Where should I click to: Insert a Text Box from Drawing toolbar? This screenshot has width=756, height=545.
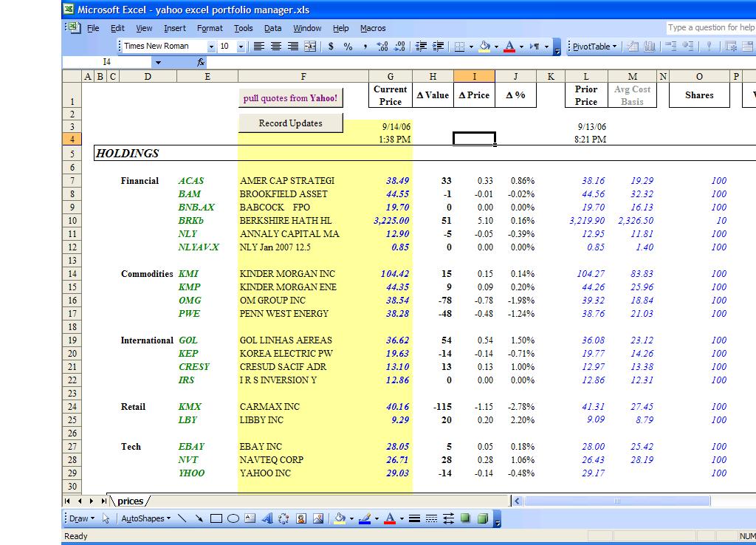pos(250,518)
